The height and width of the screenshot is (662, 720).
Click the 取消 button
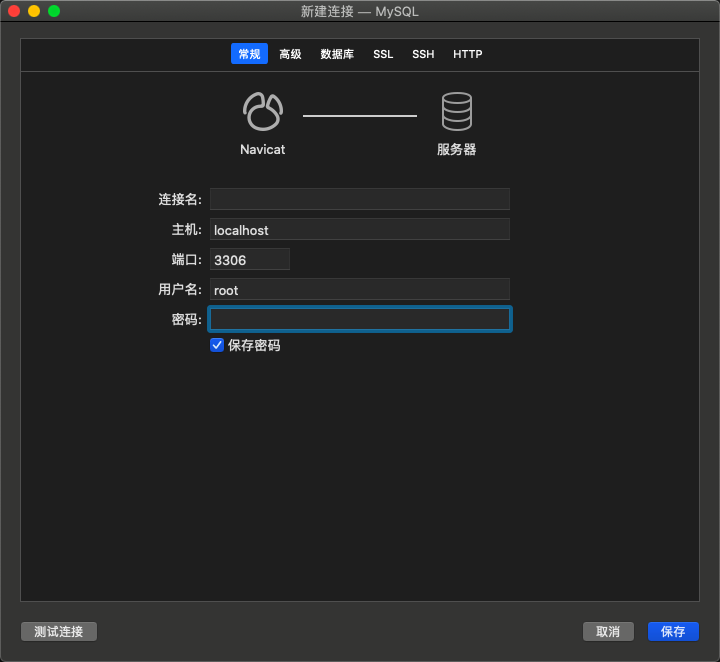[x=608, y=631]
